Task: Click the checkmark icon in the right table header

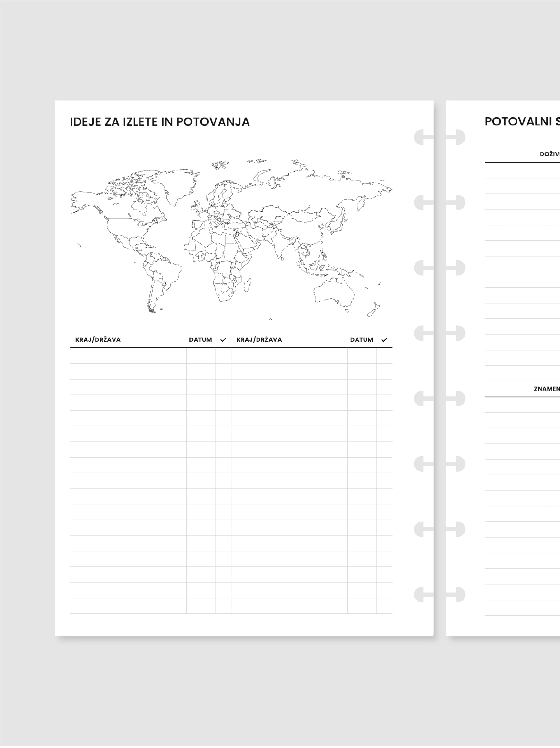Action: click(x=384, y=340)
